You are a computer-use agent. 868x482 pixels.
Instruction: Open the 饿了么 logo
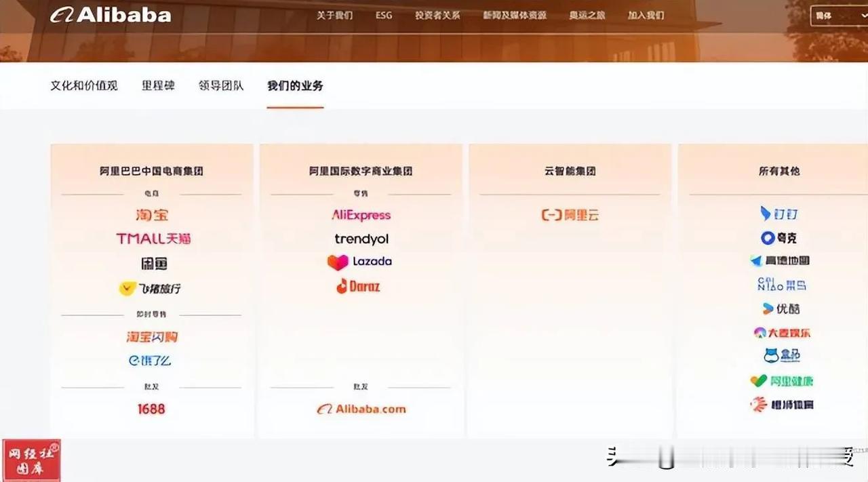[x=150, y=361]
